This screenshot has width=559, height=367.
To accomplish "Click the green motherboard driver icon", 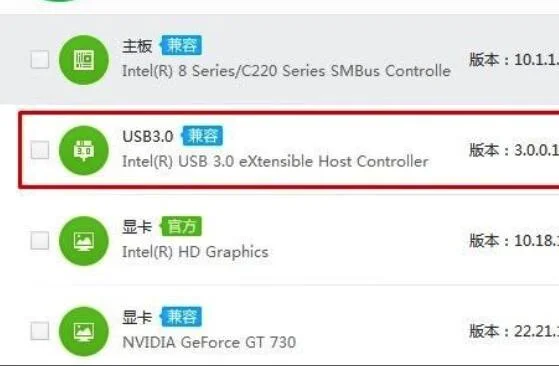I will click(x=84, y=60).
